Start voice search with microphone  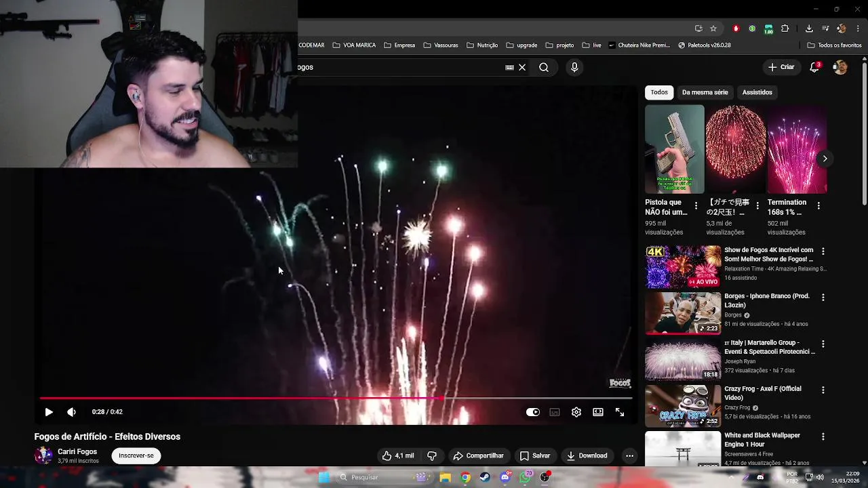click(x=574, y=67)
